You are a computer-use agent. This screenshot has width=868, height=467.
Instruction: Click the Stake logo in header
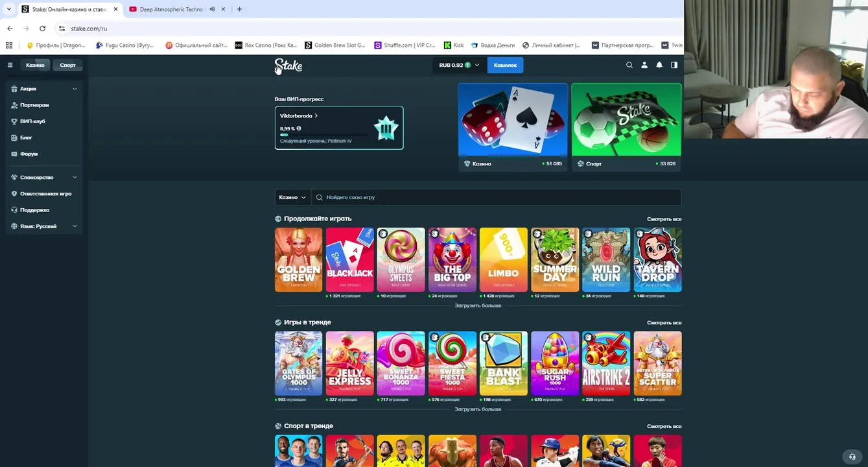(288, 66)
